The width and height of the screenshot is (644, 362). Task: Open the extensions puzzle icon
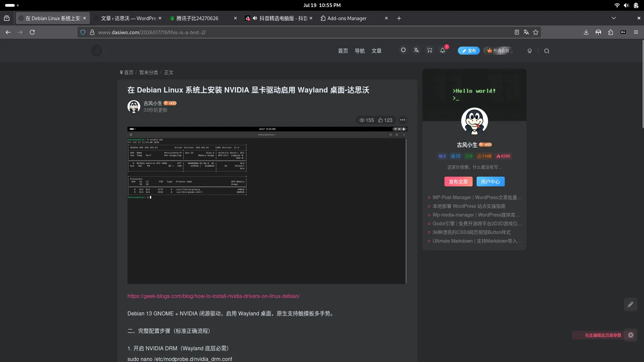[610, 32]
